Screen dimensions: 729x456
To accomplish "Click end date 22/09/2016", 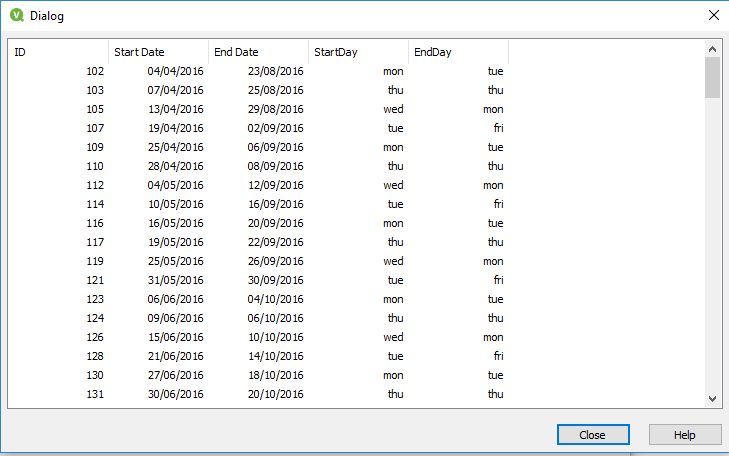I will 276,242.
